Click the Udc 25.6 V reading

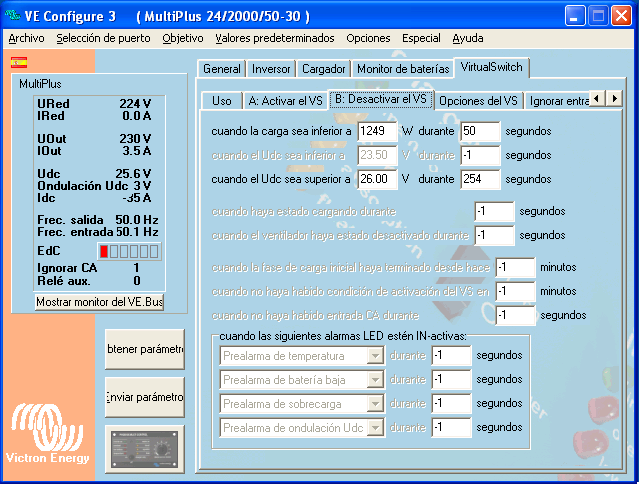[94, 174]
